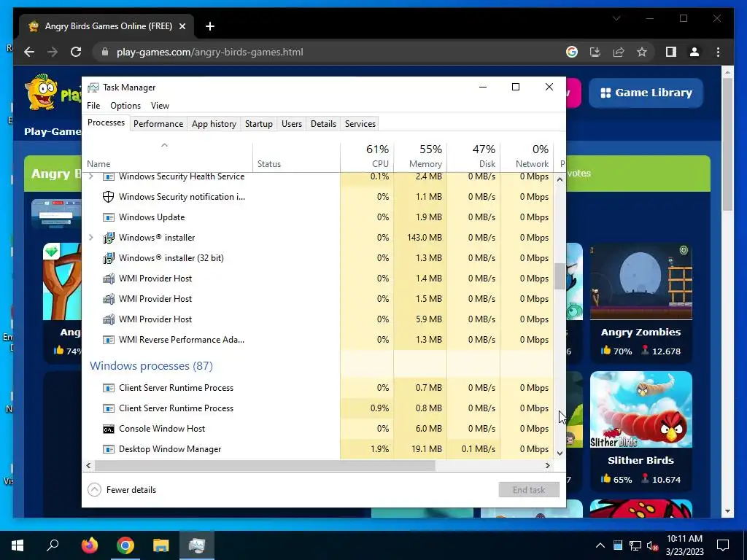This screenshot has height=560, width=747.
Task: Click Task Manager horizontal scrollbar thumb
Action: pyautogui.click(x=265, y=465)
